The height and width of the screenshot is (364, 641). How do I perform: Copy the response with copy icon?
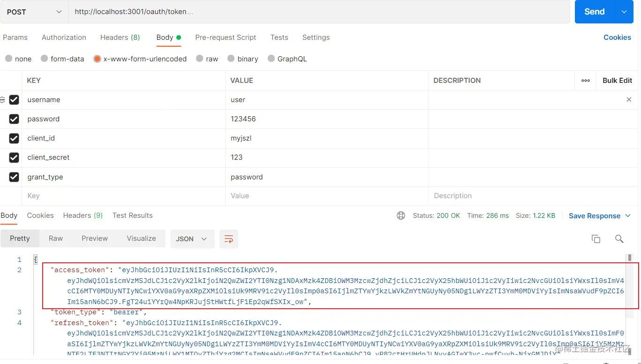pos(596,239)
